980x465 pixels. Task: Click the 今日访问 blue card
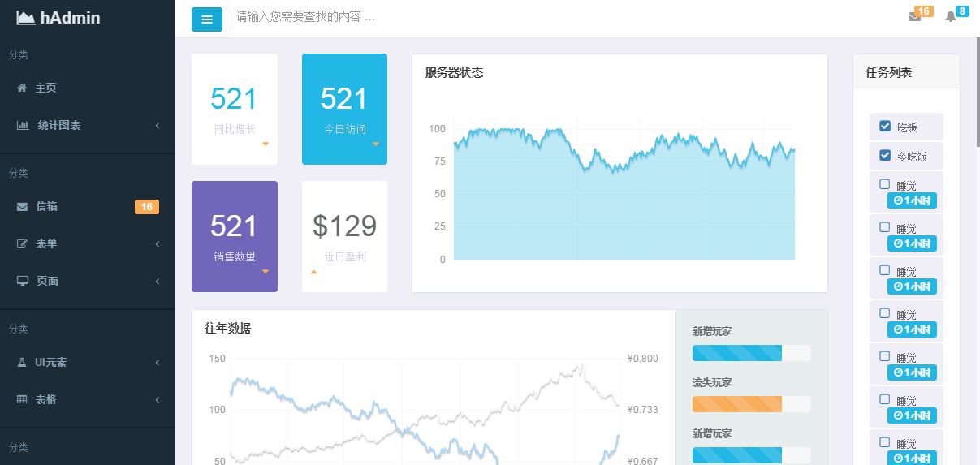[344, 109]
